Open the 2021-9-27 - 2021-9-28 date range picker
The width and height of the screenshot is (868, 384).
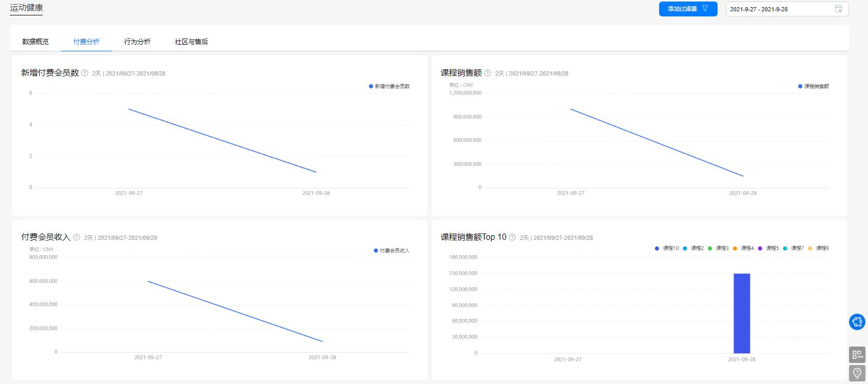pos(787,9)
